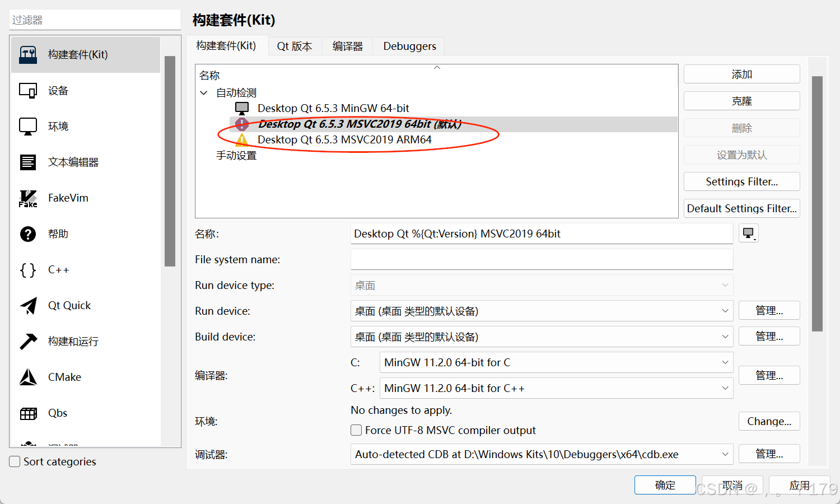The width and height of the screenshot is (840, 504).
Task: Click warning icon beside MSVC2019 ARM64 kit
Action: (x=242, y=139)
